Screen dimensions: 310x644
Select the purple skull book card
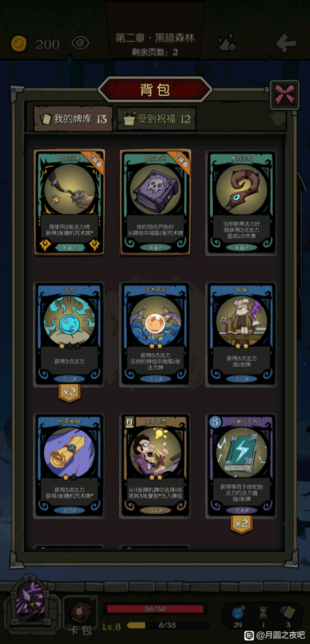[156, 202]
